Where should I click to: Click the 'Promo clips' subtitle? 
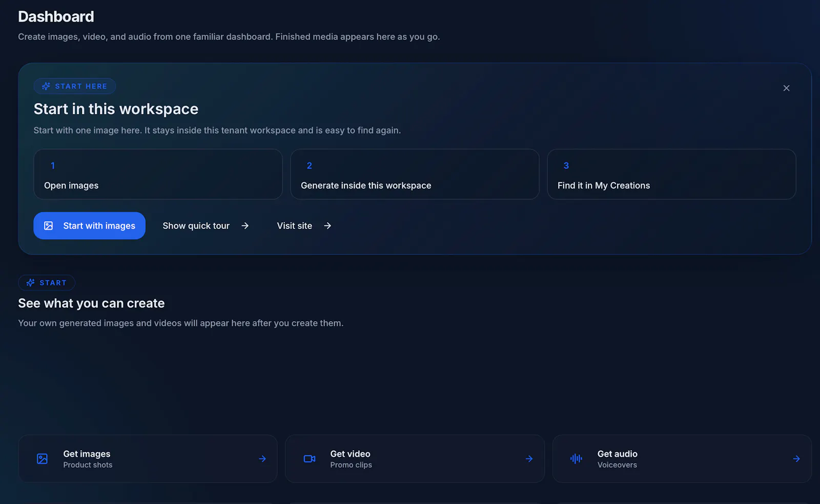pyautogui.click(x=351, y=465)
